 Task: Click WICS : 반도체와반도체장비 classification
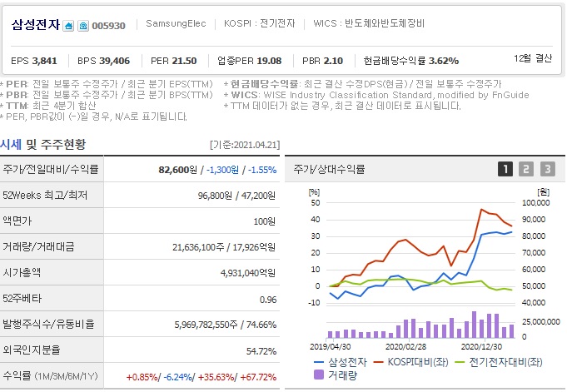(x=369, y=24)
